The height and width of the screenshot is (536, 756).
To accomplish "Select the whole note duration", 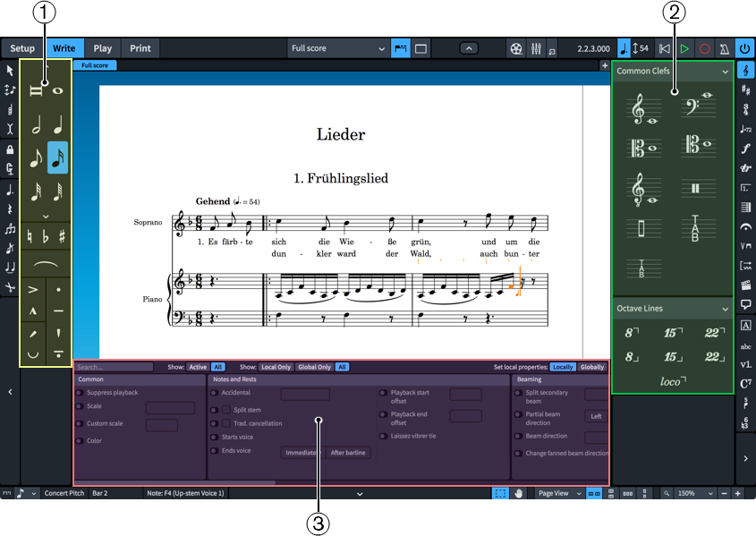I will (59, 90).
